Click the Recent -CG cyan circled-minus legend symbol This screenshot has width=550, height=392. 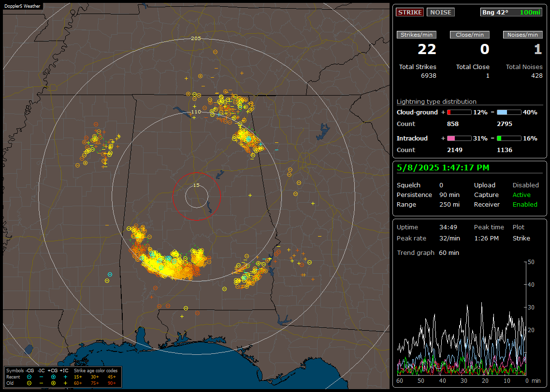(29, 377)
